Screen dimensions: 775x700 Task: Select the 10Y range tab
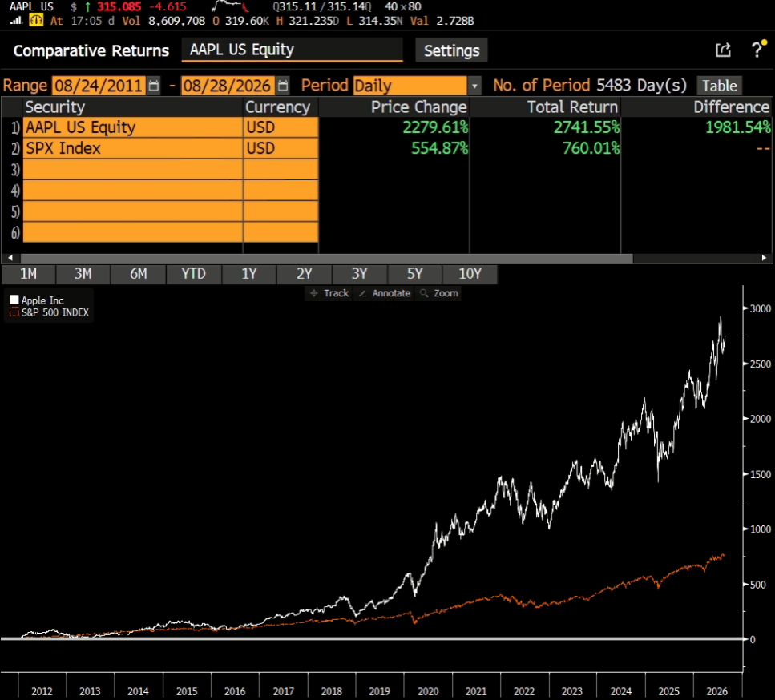coord(470,274)
